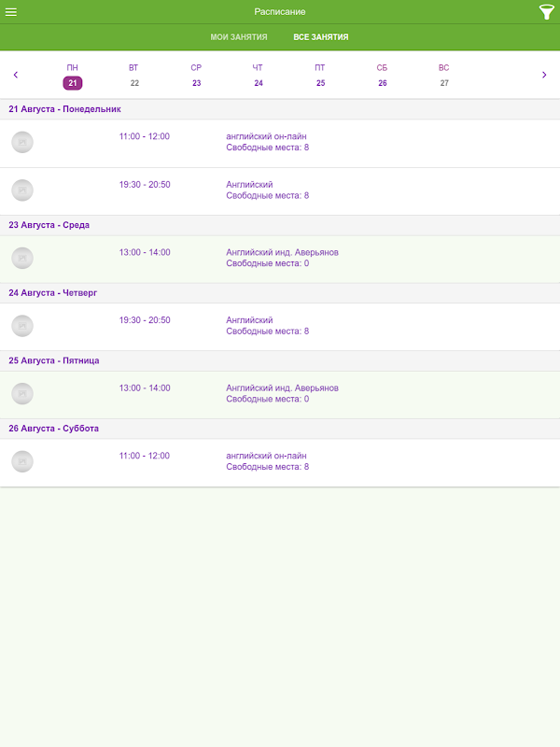Click placeholder image of Wednesday 13:00 class
The width and height of the screenshot is (560, 747).
pos(22,258)
